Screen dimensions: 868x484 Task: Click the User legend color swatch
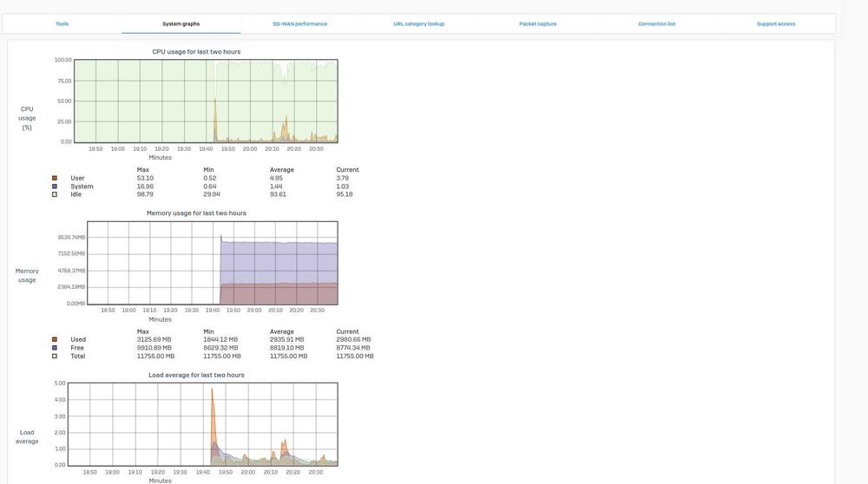point(54,178)
